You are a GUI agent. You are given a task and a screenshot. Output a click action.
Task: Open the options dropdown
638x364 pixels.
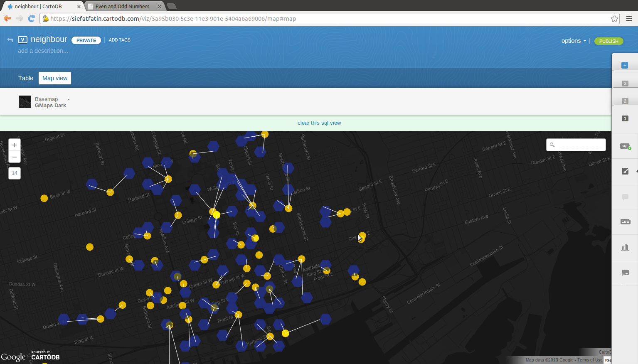[x=574, y=41]
